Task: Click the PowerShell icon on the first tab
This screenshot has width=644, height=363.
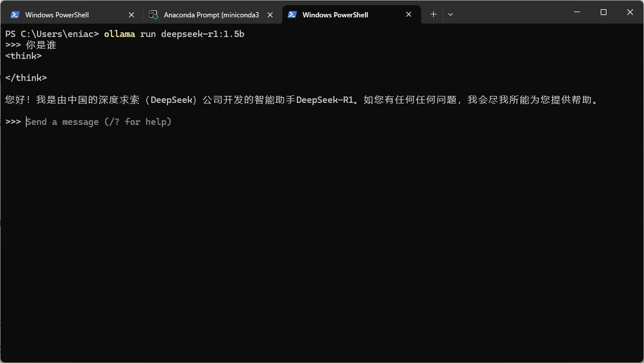Action: tap(15, 14)
